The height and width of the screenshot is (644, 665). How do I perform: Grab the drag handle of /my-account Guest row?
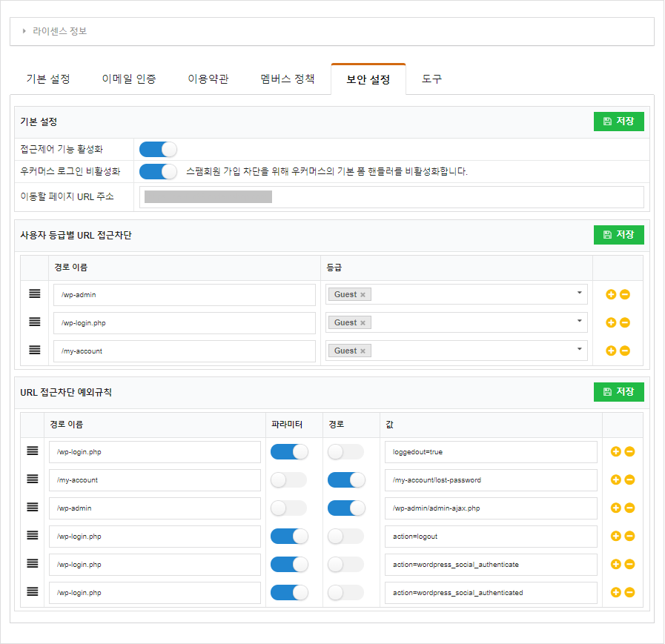[35, 350]
